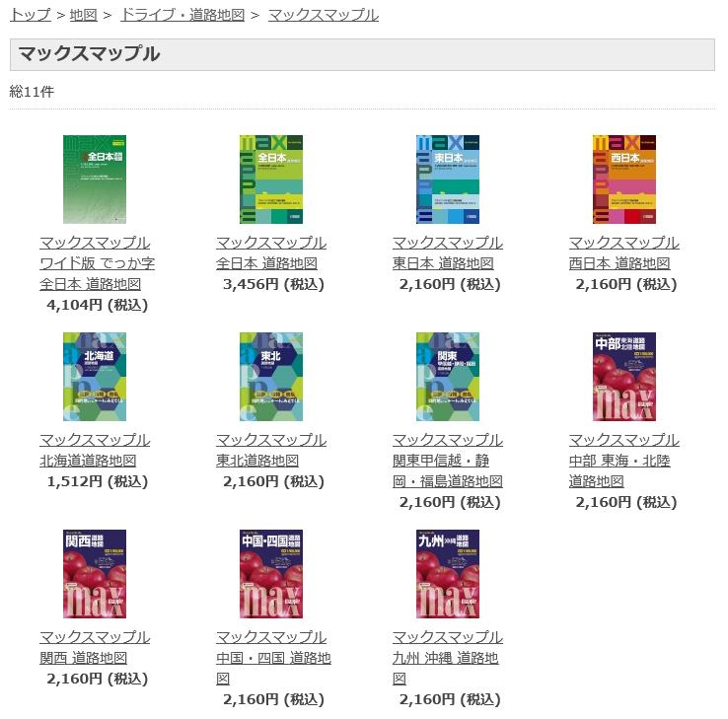Click the 地図 breadcrumb link
Viewport: 728px width, 719px height.
pyautogui.click(x=84, y=15)
